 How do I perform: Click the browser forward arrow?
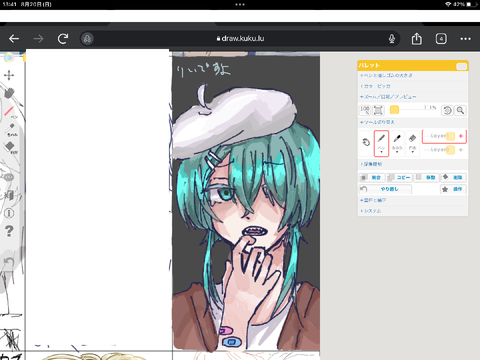[38, 39]
